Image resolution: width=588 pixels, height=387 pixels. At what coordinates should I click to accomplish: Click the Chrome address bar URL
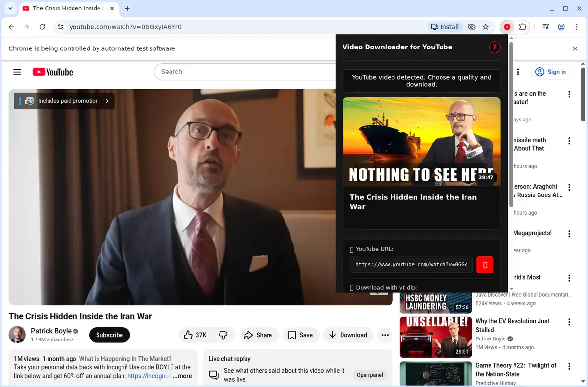(x=125, y=27)
